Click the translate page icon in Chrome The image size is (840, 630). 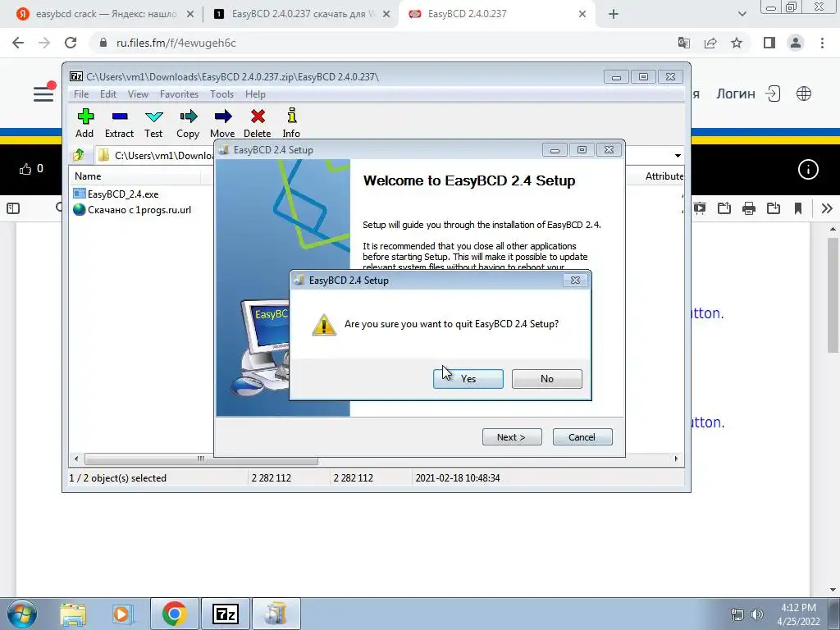coord(683,43)
